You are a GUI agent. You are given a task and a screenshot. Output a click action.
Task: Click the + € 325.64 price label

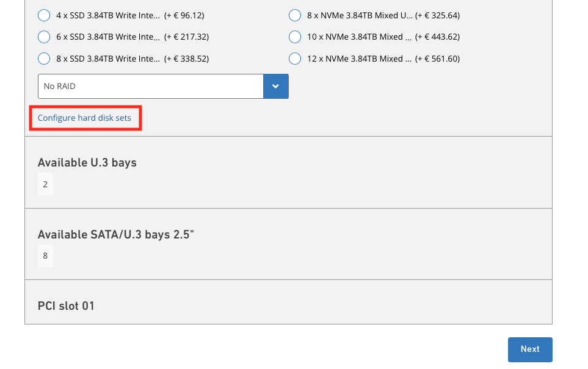(437, 15)
